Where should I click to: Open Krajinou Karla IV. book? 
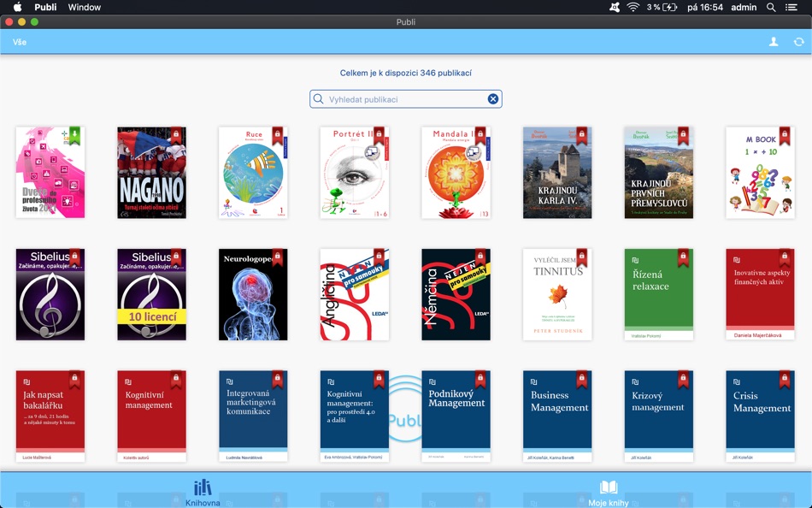[557, 173]
